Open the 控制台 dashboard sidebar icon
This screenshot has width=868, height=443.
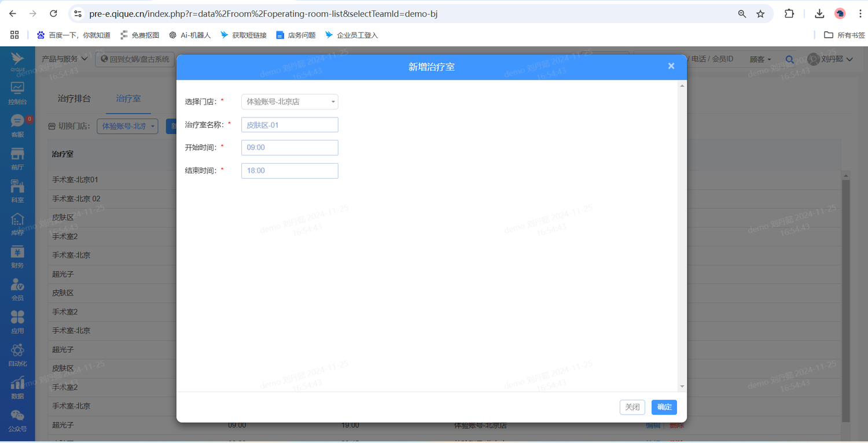pos(17,93)
